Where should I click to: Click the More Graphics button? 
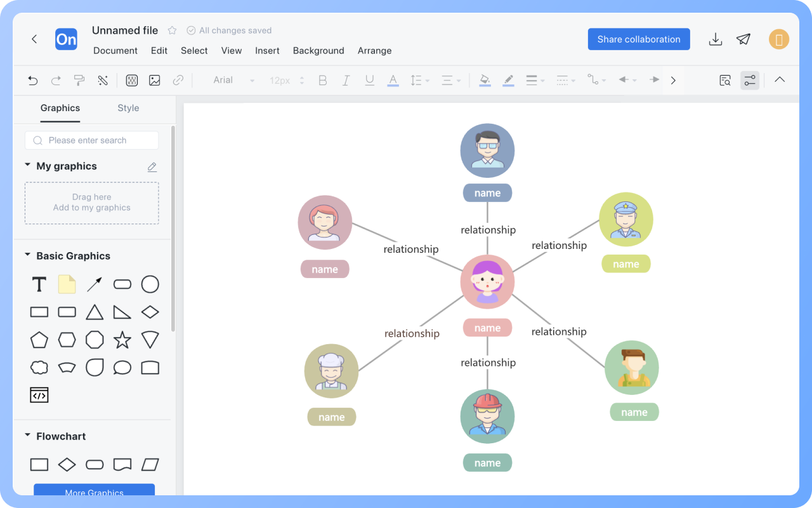tap(94, 490)
